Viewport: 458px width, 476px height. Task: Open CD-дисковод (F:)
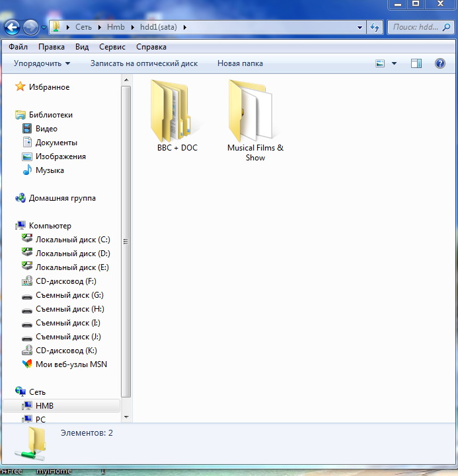66,281
